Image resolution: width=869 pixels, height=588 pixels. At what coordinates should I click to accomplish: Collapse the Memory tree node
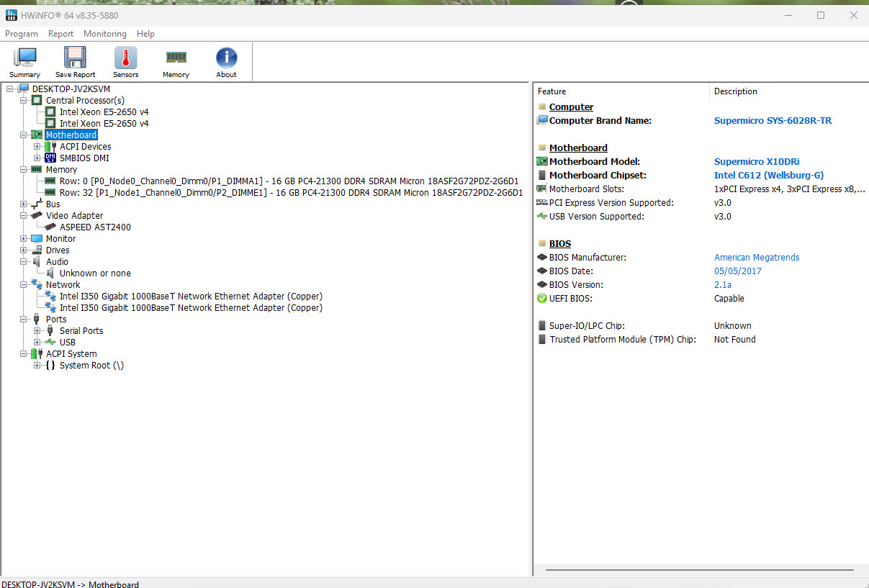pos(23,170)
